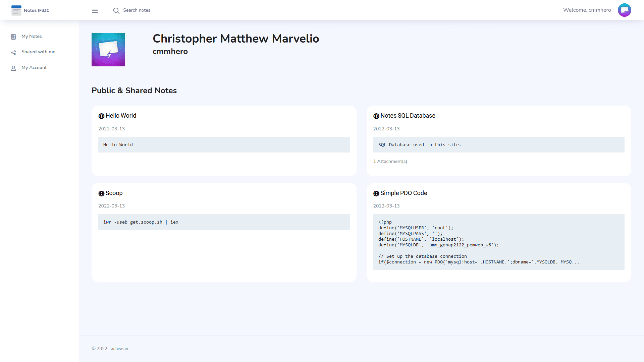Select the share icon beside Shared with me

pyautogui.click(x=13, y=52)
